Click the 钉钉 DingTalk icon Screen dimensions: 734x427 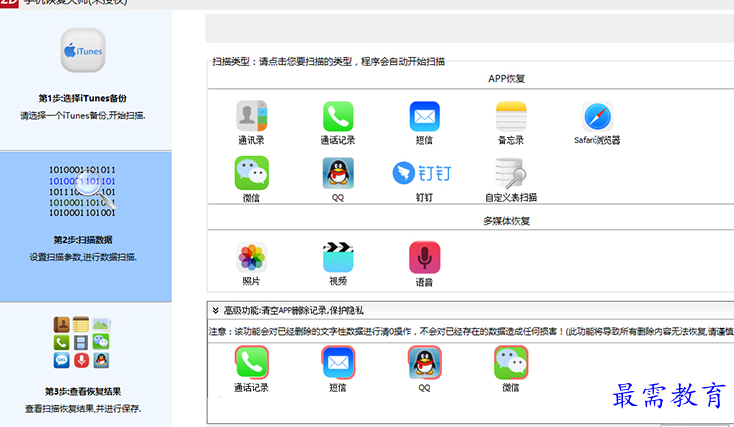click(422, 173)
